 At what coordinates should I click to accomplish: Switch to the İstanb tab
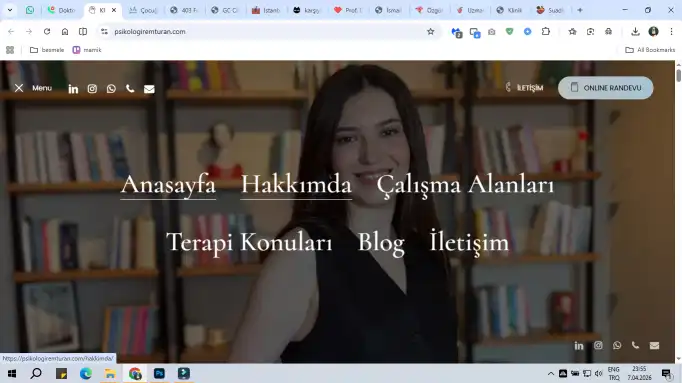[x=266, y=10]
